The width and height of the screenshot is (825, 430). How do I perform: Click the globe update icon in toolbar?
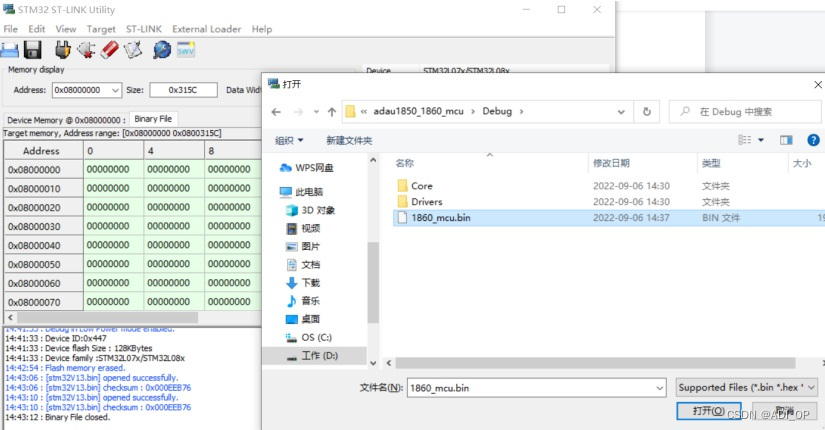(x=162, y=50)
